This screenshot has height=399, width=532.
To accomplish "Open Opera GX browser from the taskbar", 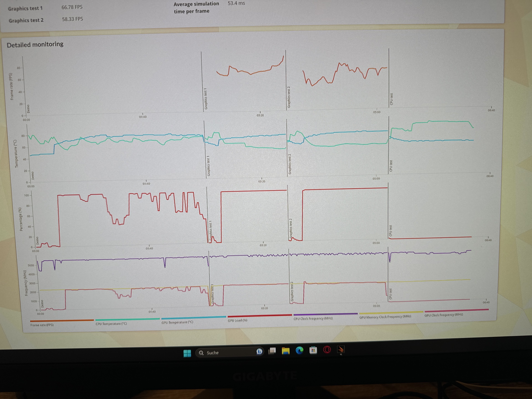I will pos(327,349).
